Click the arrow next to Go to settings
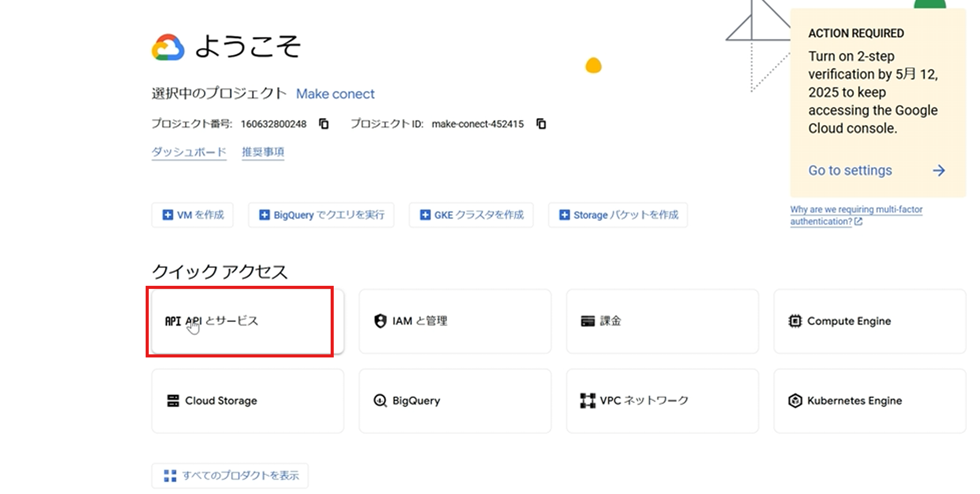Screen dimensions: 980x494 point(939,170)
